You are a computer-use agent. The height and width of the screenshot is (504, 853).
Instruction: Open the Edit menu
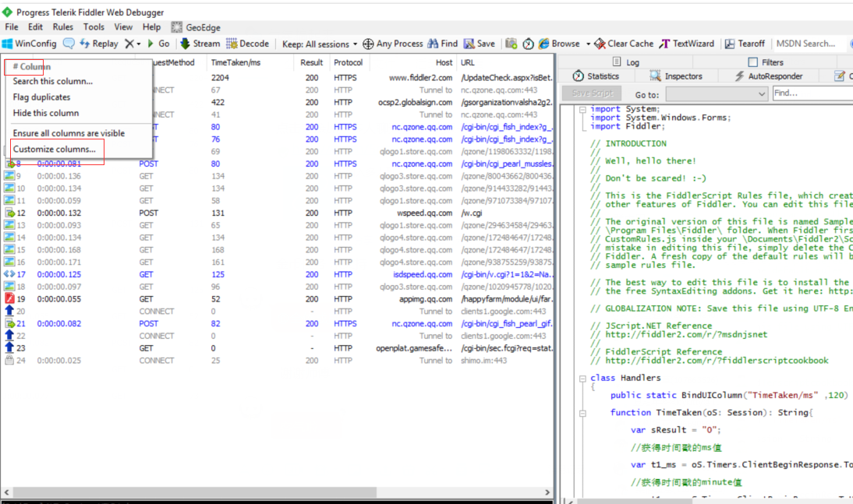point(35,27)
